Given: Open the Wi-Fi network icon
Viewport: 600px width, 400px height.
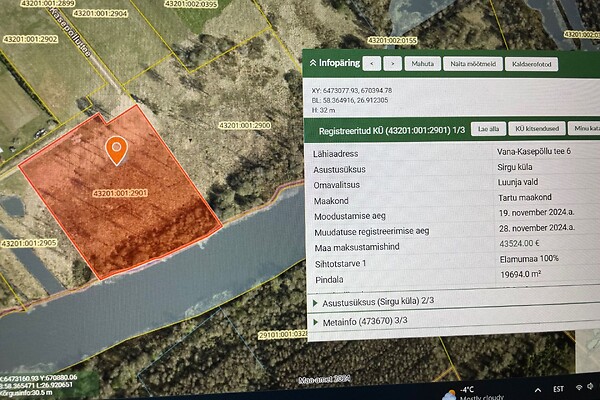Looking at the screenshot, I should 578,390.
